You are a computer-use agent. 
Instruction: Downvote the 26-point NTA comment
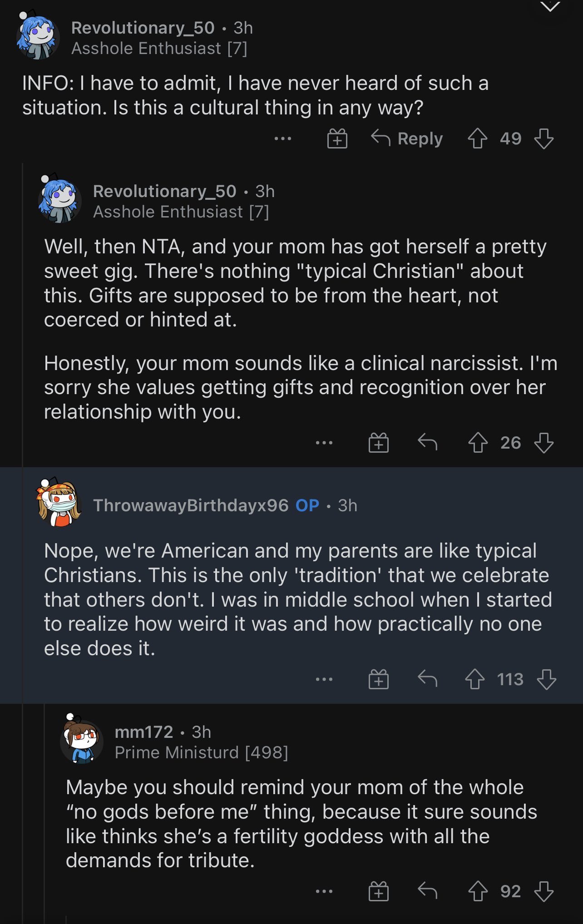(543, 443)
